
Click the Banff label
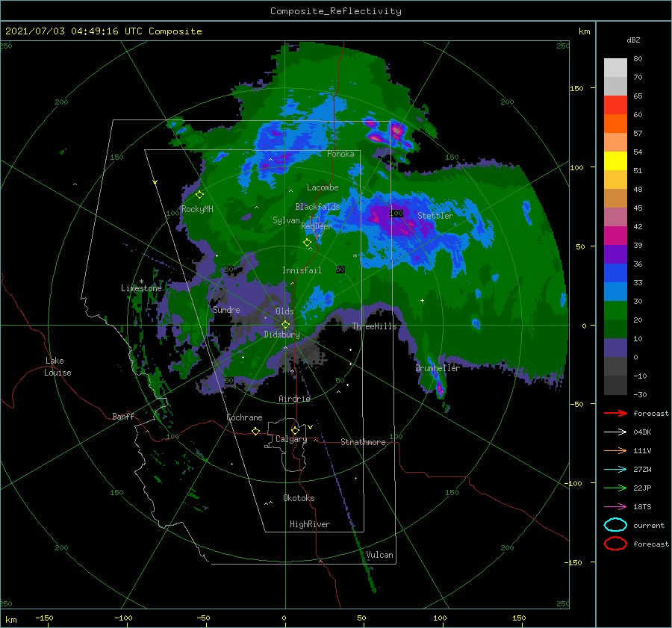pyautogui.click(x=123, y=416)
